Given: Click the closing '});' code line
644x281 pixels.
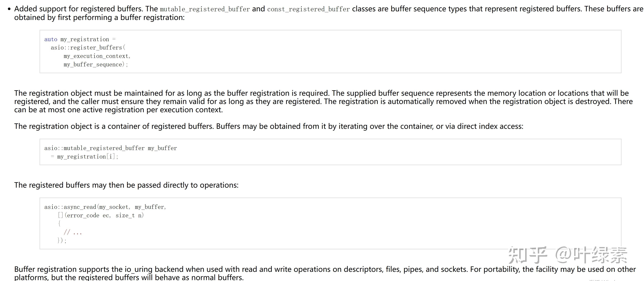Looking at the screenshot, I should point(62,241).
